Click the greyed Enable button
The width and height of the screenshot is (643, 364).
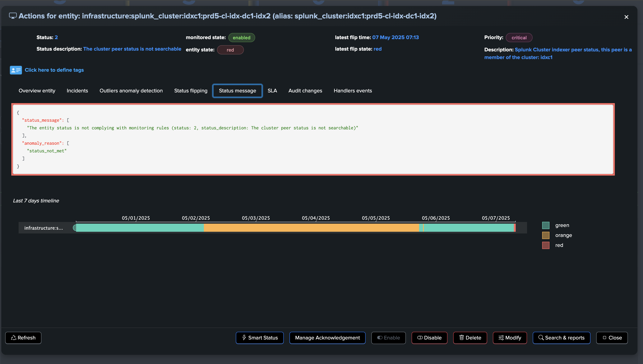tap(388, 338)
